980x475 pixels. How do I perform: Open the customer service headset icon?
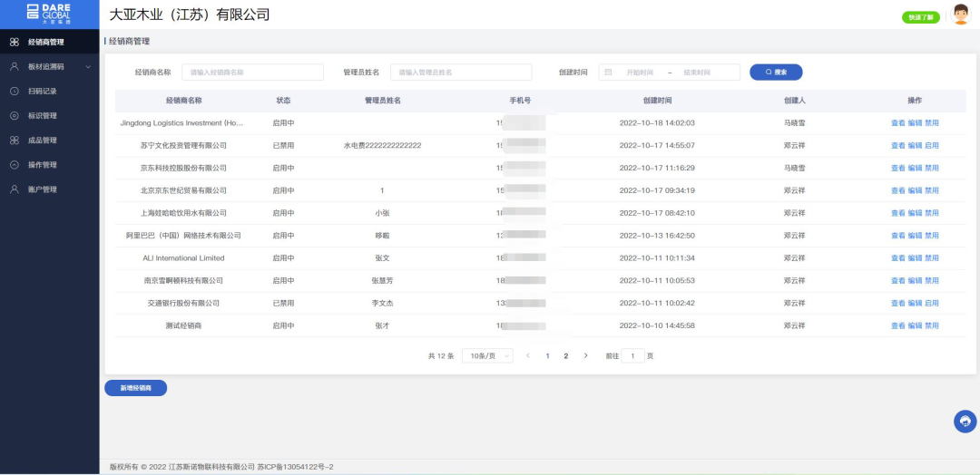click(965, 422)
